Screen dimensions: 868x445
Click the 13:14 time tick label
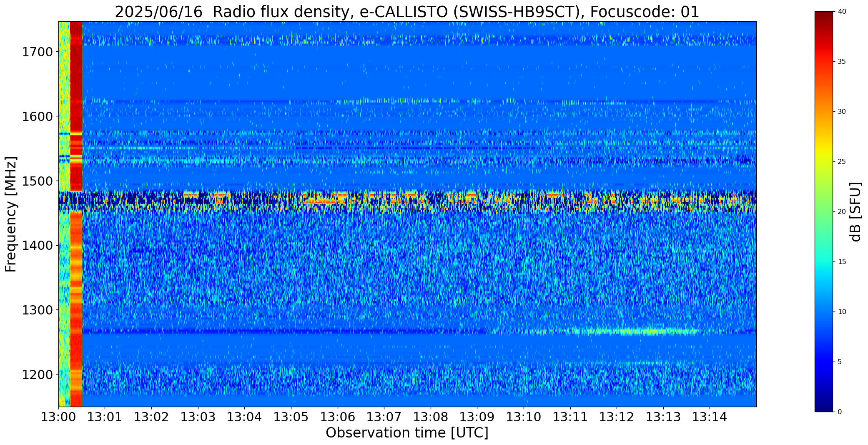710,417
